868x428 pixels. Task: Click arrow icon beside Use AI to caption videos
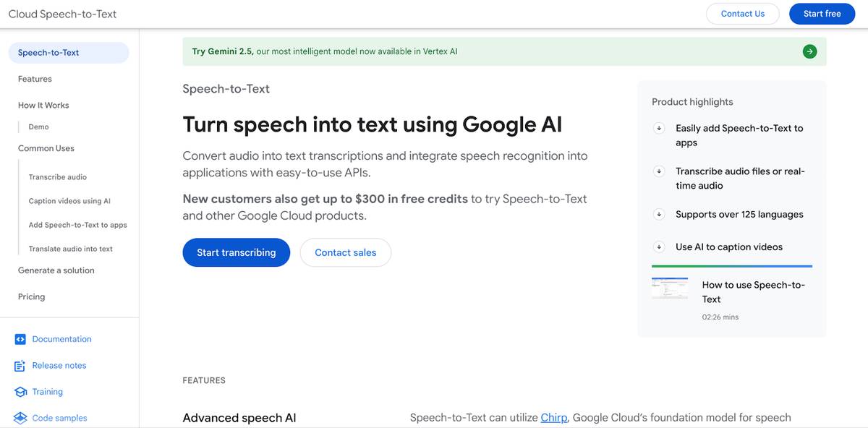click(659, 247)
